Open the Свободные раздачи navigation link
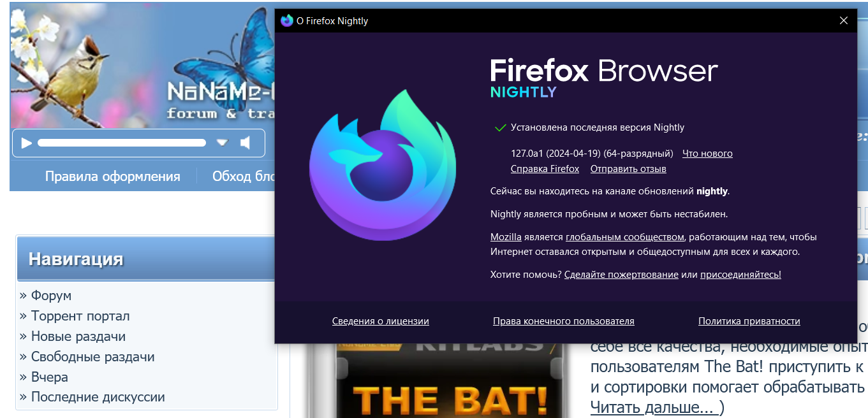 pos(93,357)
